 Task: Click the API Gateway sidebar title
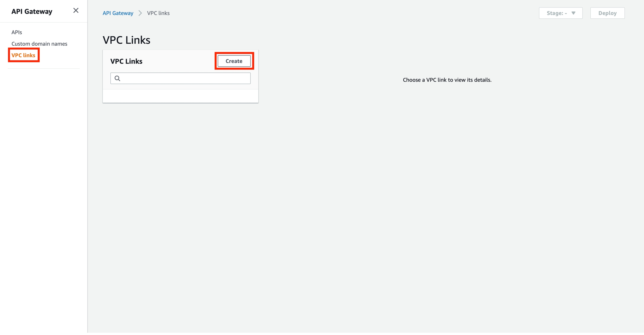click(x=32, y=11)
